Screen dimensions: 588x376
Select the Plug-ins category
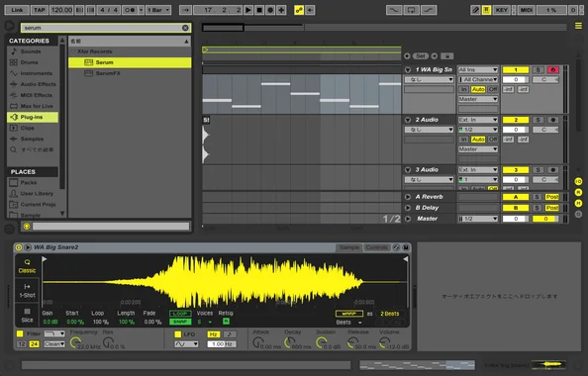point(33,117)
